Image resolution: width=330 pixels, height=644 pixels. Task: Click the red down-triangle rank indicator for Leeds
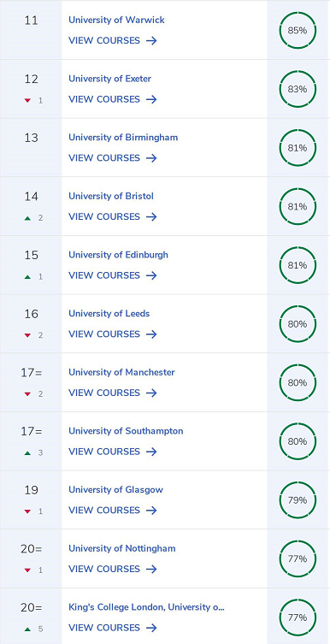[27, 335]
